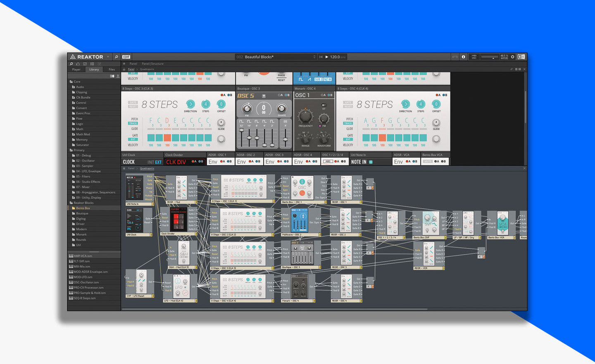Start playback with the play button
The image size is (595, 364).
[x=327, y=57]
